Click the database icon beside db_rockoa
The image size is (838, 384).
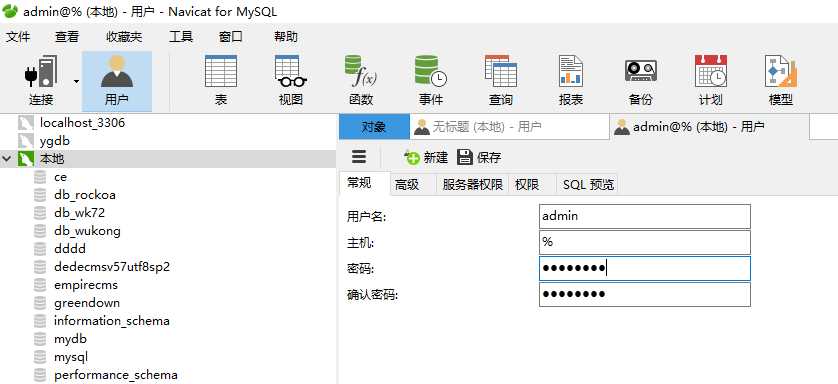tap(40, 195)
